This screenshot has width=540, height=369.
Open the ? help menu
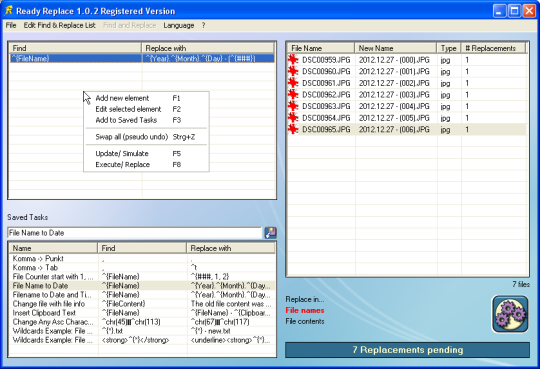point(204,25)
